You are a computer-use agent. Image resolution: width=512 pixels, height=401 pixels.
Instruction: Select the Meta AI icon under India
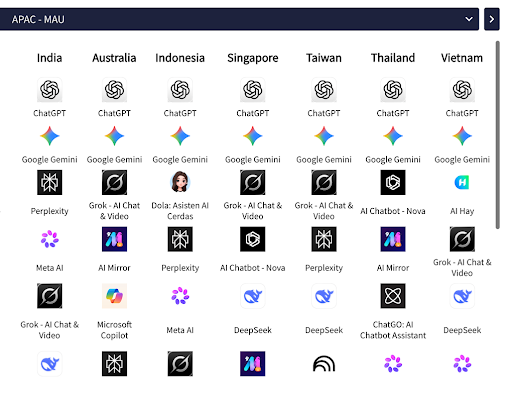(49, 239)
